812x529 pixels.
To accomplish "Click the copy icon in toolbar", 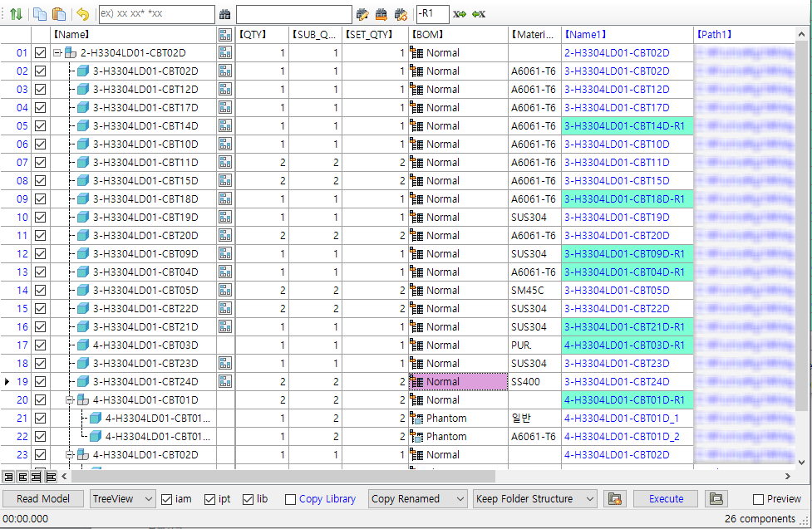I will [x=40, y=14].
